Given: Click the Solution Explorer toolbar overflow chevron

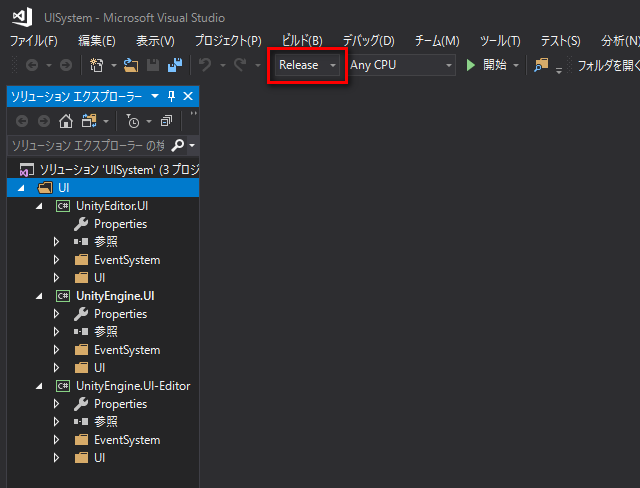Looking at the screenshot, I should [x=193, y=114].
